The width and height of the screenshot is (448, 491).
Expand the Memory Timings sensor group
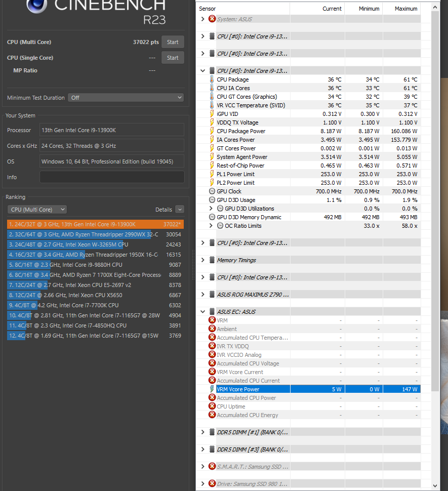202,260
